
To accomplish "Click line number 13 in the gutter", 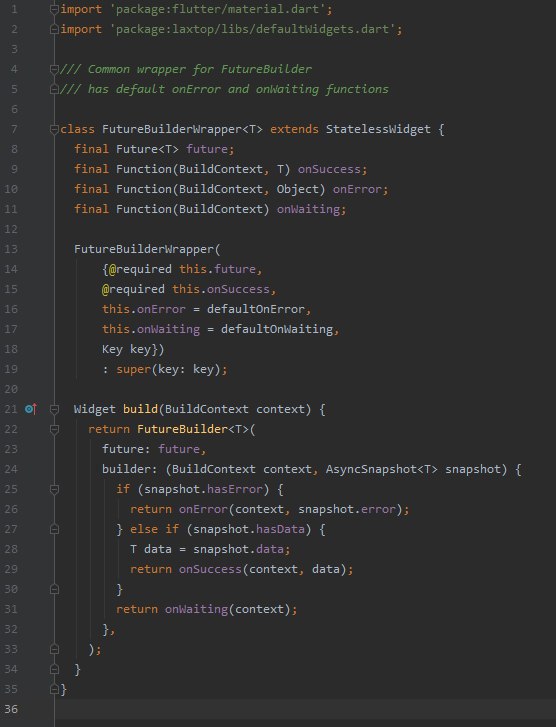I will pos(11,249).
